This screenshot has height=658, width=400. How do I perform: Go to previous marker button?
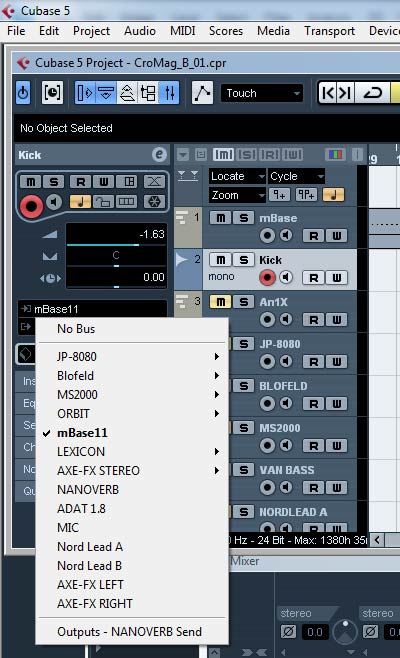(328, 92)
